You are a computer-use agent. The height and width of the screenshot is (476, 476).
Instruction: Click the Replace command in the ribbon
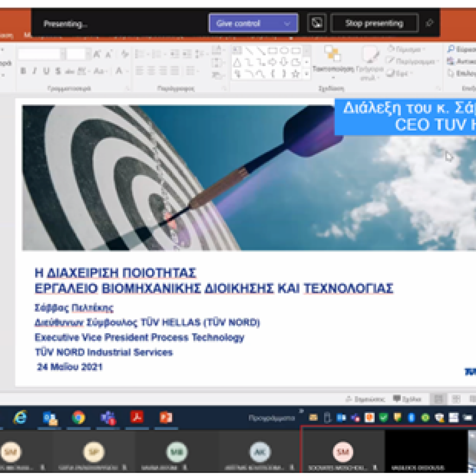[x=461, y=62]
